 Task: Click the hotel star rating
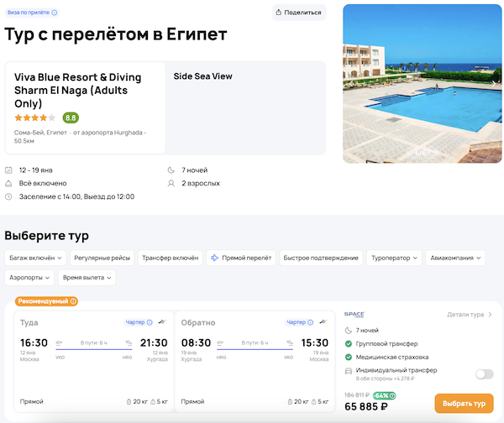pos(34,117)
